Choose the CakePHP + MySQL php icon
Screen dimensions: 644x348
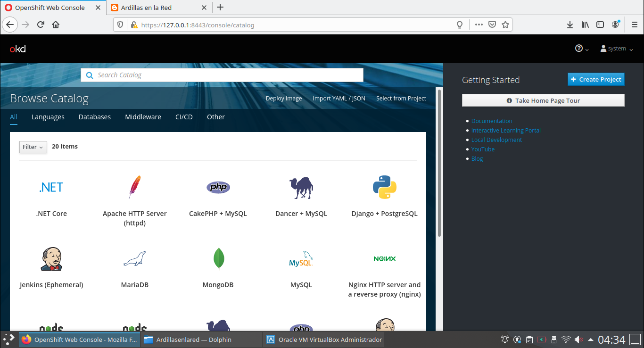(218, 187)
